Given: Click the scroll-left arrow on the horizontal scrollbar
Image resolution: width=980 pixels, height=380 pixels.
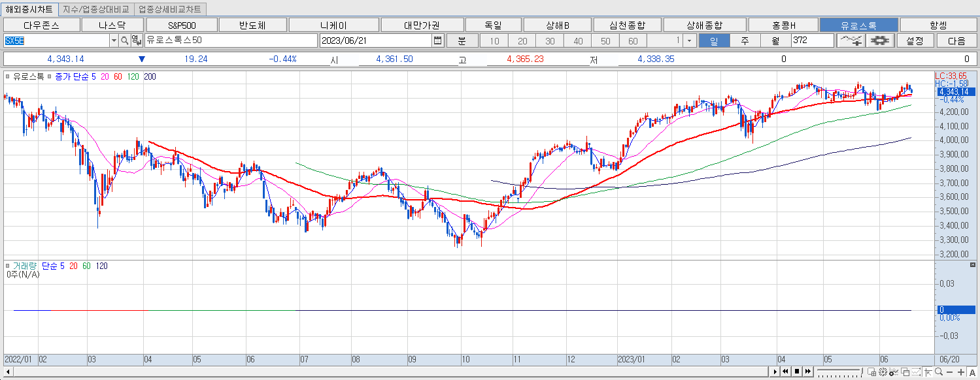Looking at the screenshot, I should (x=7, y=372).
